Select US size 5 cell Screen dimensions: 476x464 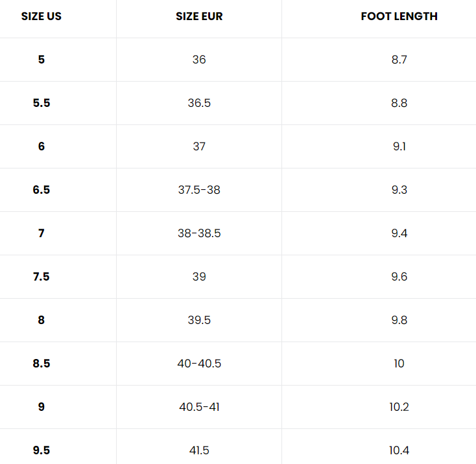(x=42, y=60)
